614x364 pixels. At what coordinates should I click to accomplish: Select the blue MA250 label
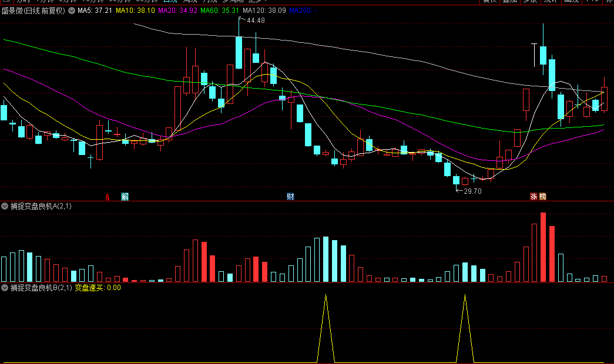303,11
